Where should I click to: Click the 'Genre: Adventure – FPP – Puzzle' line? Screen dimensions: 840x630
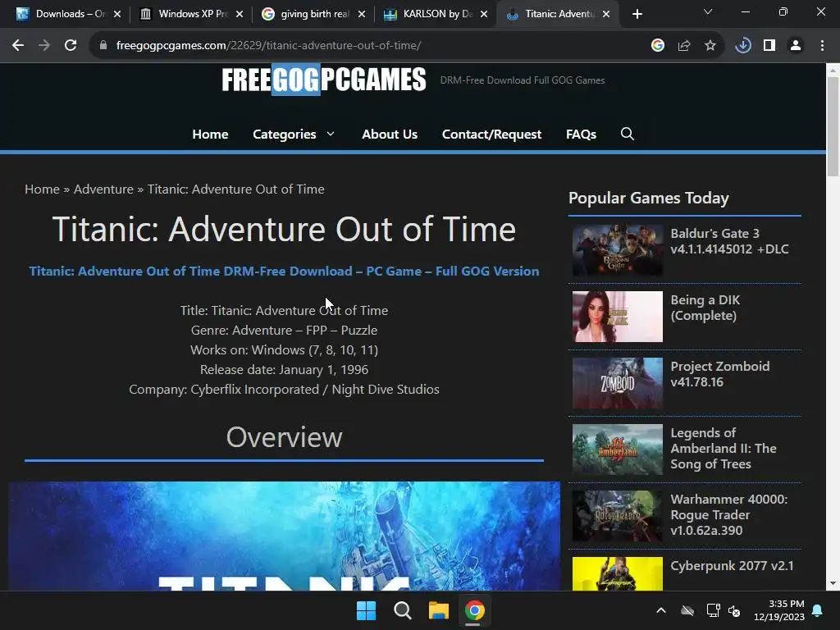tap(284, 330)
